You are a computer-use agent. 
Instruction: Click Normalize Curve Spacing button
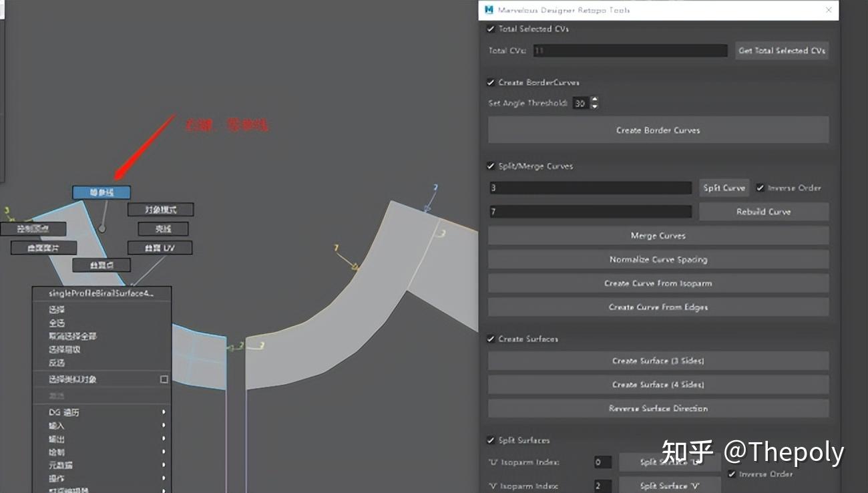pos(658,259)
